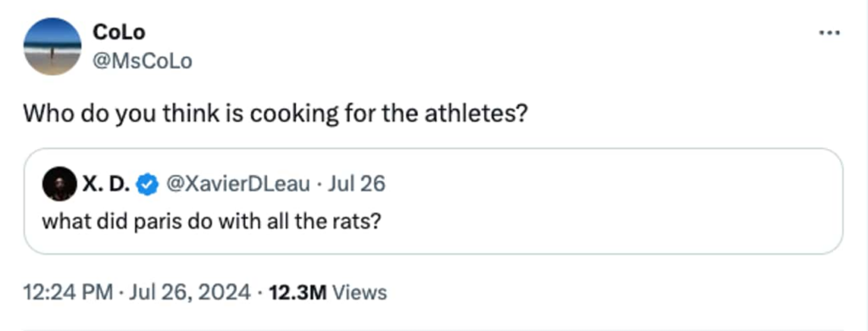The width and height of the screenshot is (868, 331).
Task: Open quoted tweet text about paris rats
Action: (211, 222)
